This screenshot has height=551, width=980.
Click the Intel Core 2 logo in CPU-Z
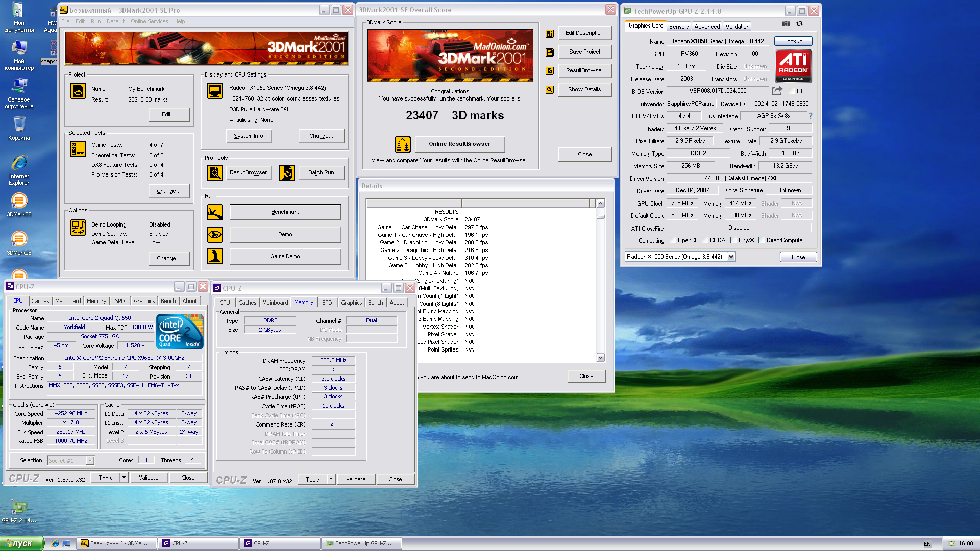(x=180, y=332)
